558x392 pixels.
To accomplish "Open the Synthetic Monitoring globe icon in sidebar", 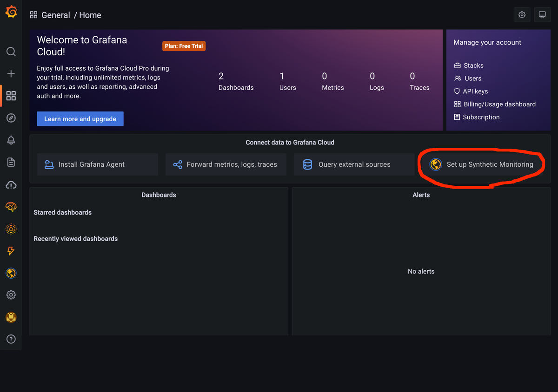I will [11, 273].
